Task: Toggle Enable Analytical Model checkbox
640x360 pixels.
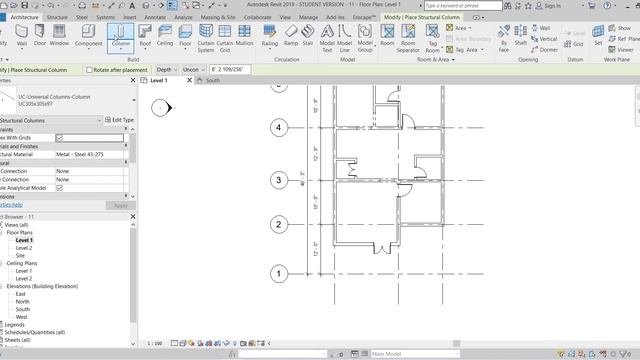Action: pos(59,188)
